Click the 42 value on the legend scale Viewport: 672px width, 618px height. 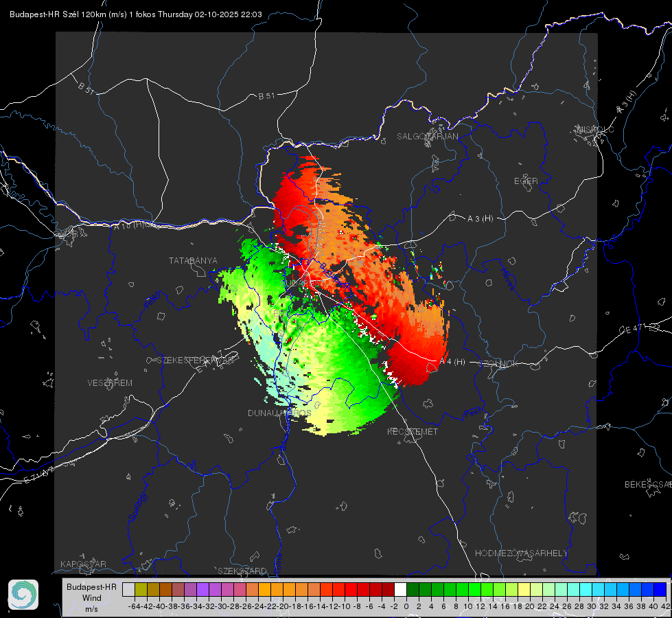pyautogui.click(x=666, y=606)
